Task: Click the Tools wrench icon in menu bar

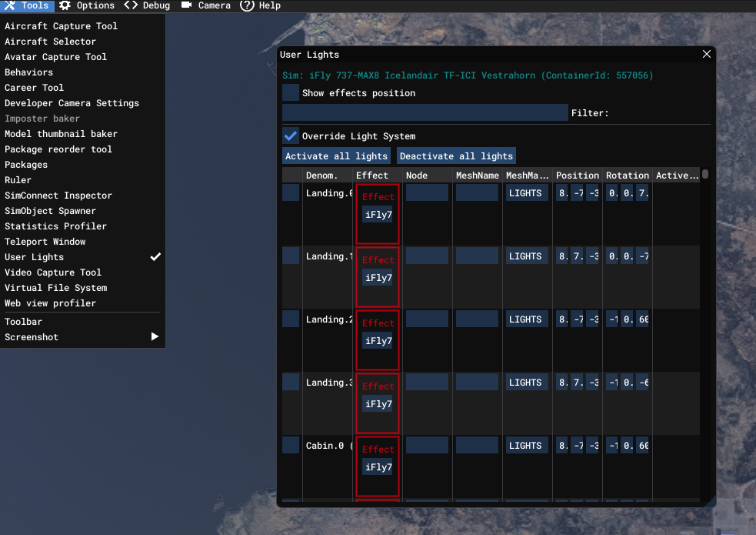Action: [x=10, y=5]
